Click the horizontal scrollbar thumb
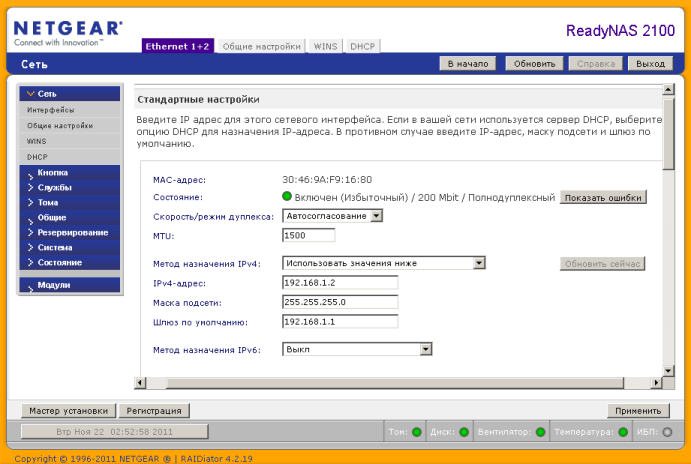This screenshot has height=464, width=691. coord(395,382)
